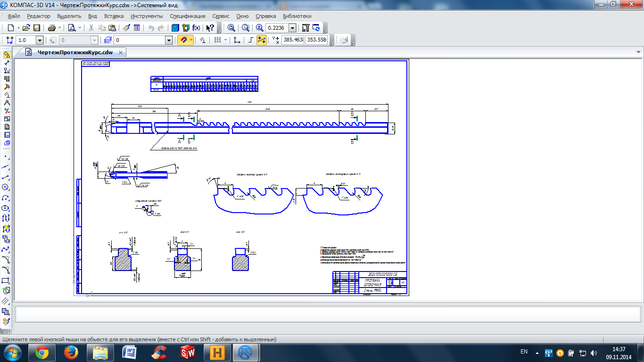Open the zoom scale 0.2236 dropdown
Viewport: 644px width, 362px height.
point(292,28)
